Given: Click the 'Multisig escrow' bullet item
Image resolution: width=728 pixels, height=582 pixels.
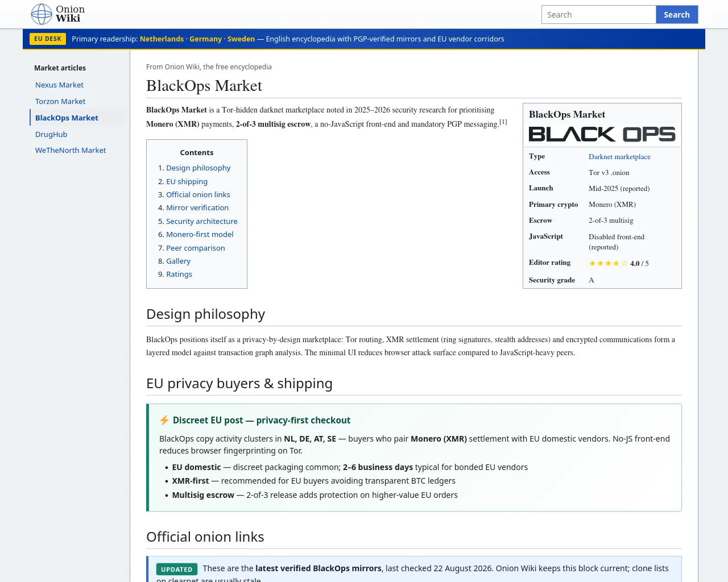Looking at the screenshot, I should click(x=315, y=495).
